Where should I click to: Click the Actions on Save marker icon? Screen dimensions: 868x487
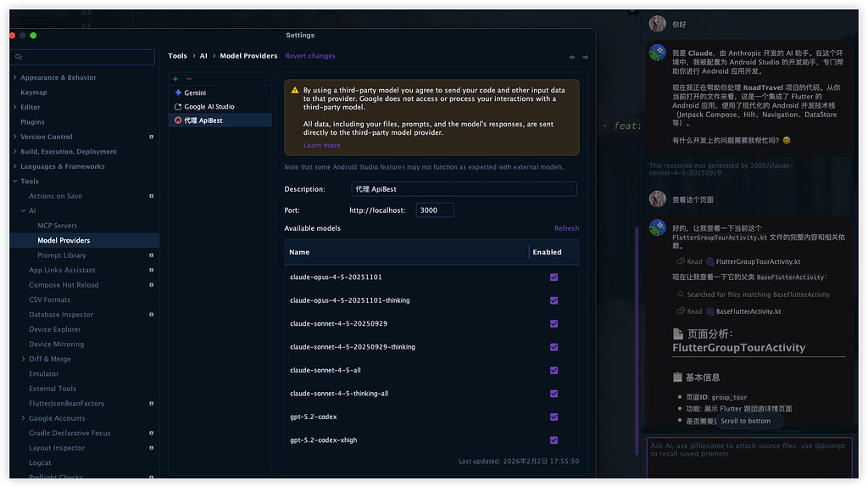151,196
